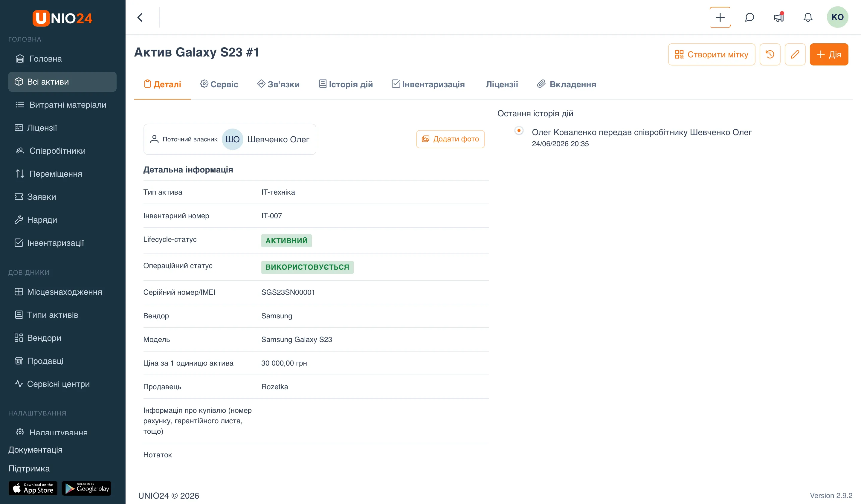
Task: Open the KO user avatar menu
Action: (x=837, y=17)
